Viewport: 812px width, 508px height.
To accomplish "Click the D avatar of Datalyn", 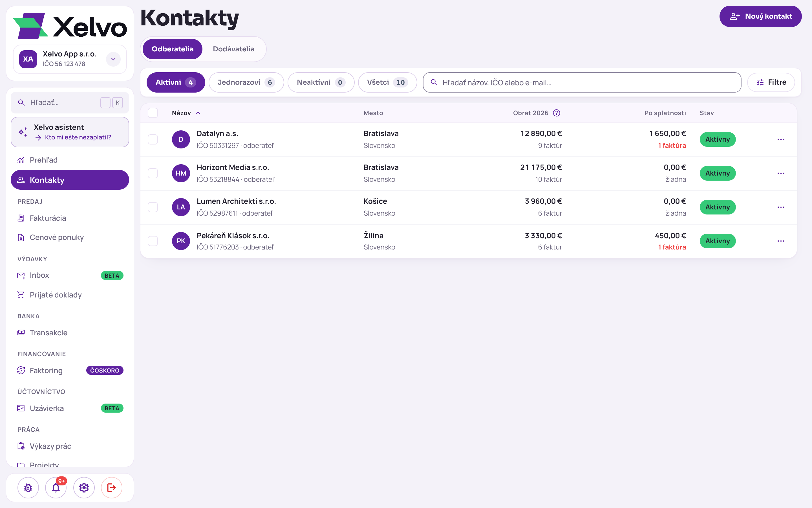I will [181, 139].
